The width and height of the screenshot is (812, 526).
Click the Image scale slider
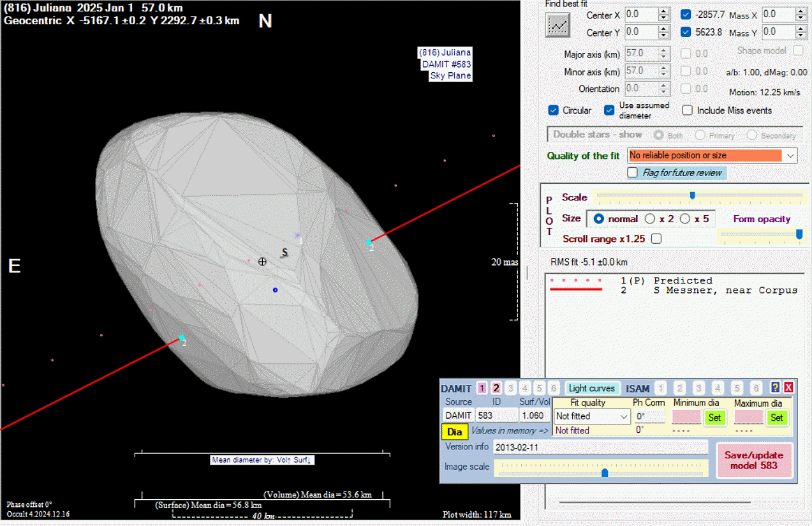(603, 472)
